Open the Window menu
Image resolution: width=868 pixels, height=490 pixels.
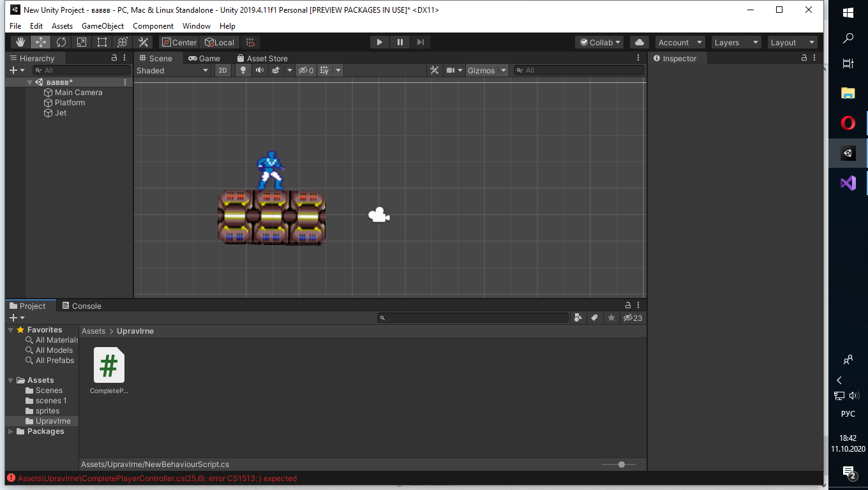click(x=197, y=26)
